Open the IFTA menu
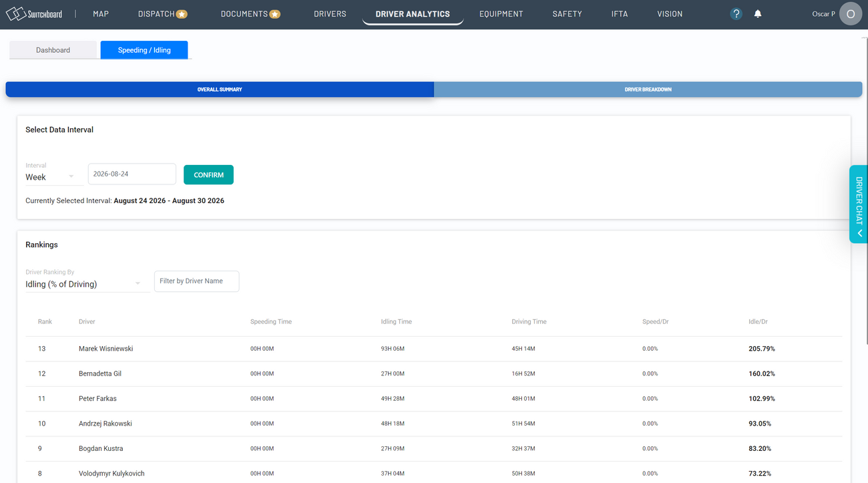Screen dimensions: 868x483 click(x=620, y=13)
